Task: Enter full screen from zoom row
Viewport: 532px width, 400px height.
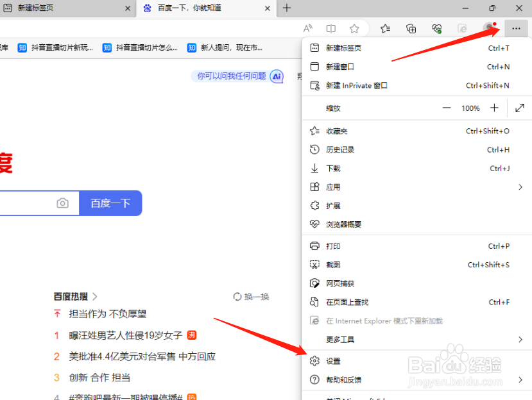Action: tap(519, 108)
